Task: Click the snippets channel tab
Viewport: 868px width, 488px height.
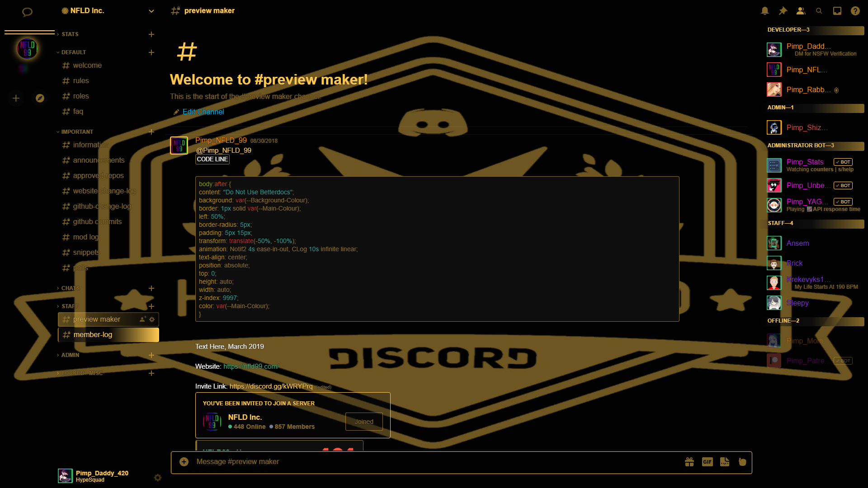Action: [86, 253]
